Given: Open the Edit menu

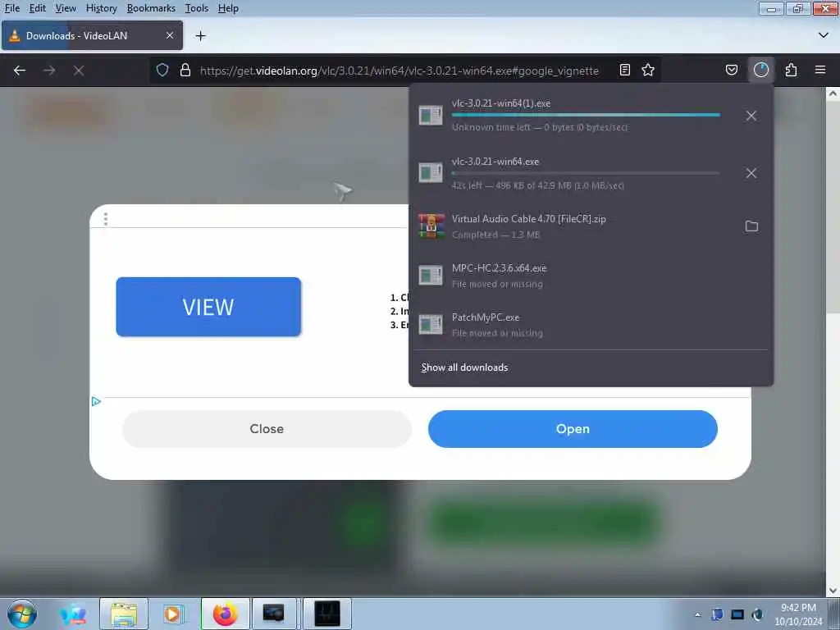Looking at the screenshot, I should [38, 8].
